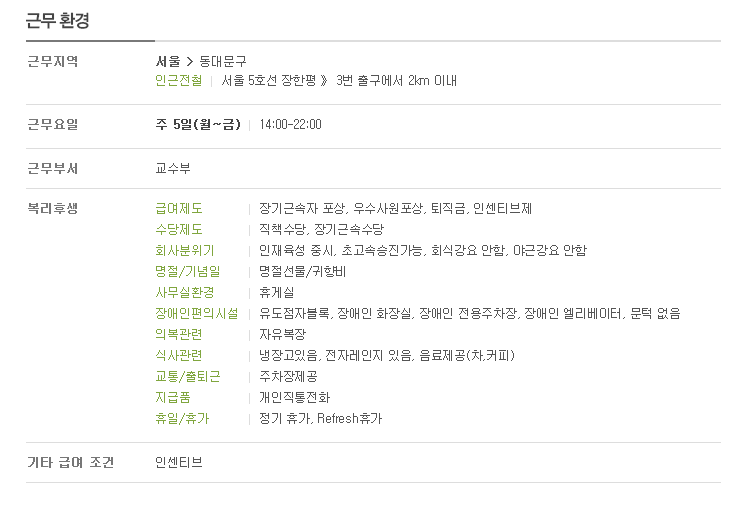Click the 휴일/휴가 benefit category
Viewport: 743px width, 511px height.
[182, 419]
